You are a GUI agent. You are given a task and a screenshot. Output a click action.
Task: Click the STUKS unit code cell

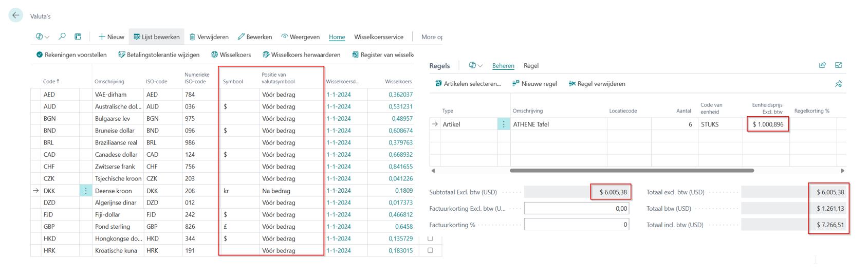[719, 124]
